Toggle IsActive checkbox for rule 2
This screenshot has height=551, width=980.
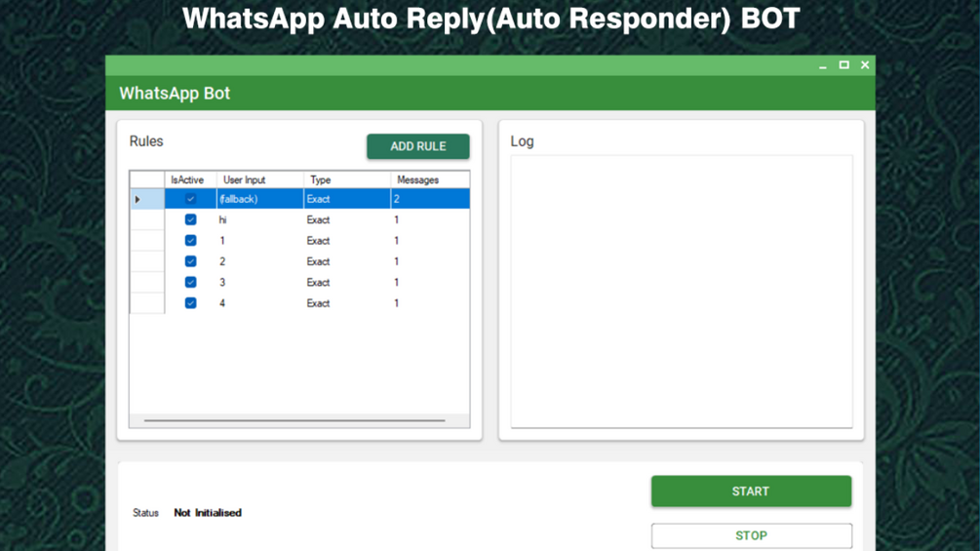[x=190, y=261]
